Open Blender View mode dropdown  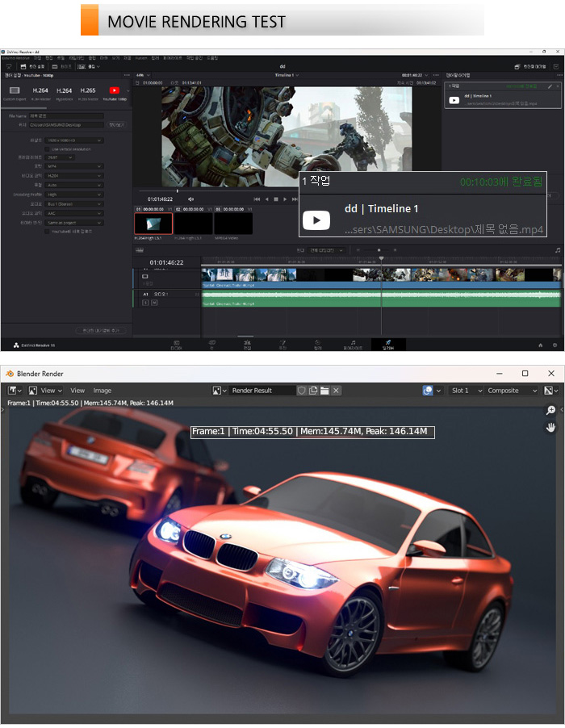[45, 391]
